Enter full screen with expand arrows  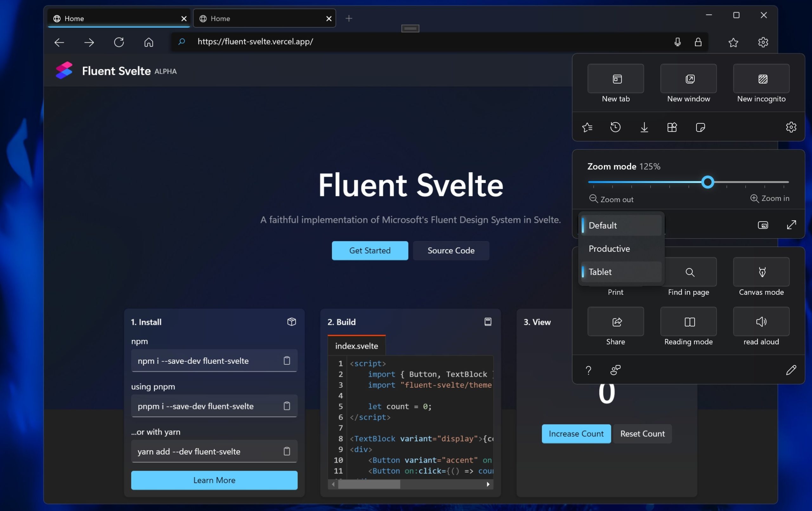[791, 225]
